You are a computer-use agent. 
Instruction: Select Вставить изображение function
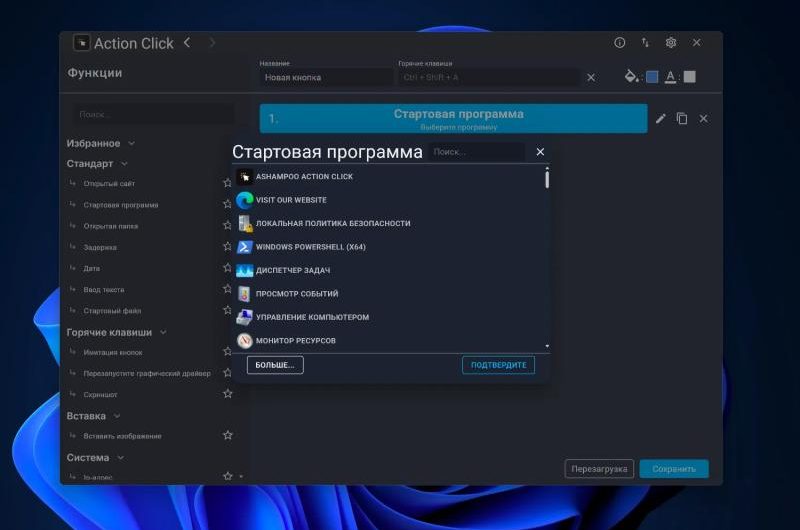pyautogui.click(x=122, y=436)
